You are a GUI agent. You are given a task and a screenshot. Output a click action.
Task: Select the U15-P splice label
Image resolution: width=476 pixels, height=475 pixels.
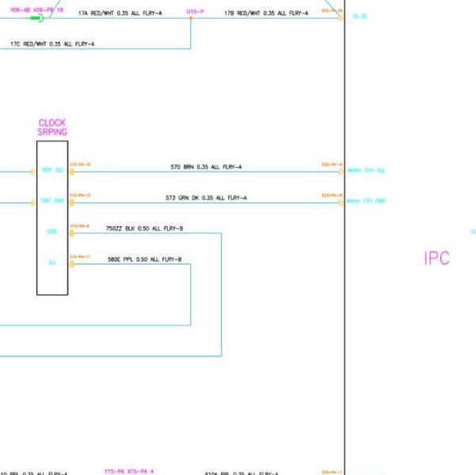(195, 12)
